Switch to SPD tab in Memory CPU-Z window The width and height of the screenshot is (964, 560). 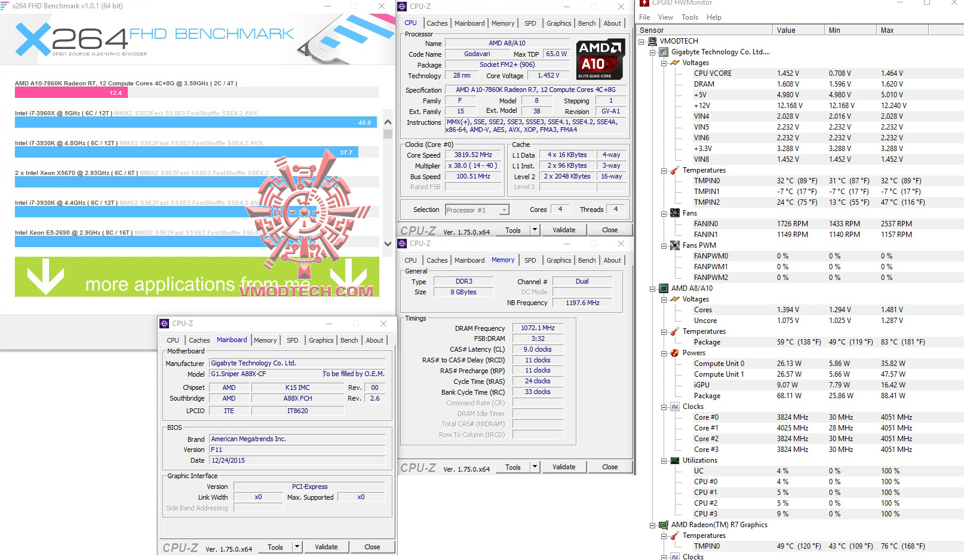(x=530, y=260)
